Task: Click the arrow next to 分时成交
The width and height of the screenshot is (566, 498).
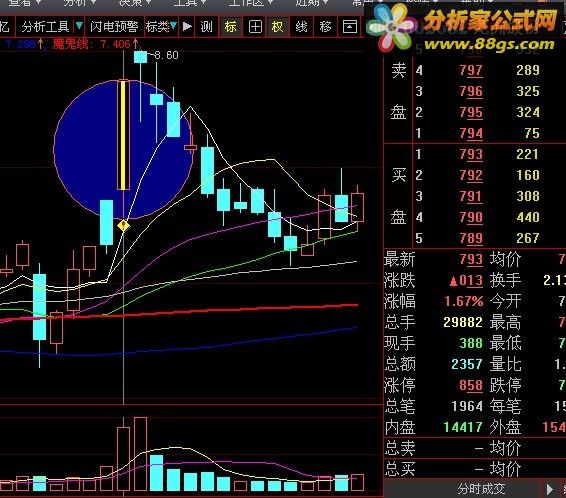Action: tap(549, 489)
